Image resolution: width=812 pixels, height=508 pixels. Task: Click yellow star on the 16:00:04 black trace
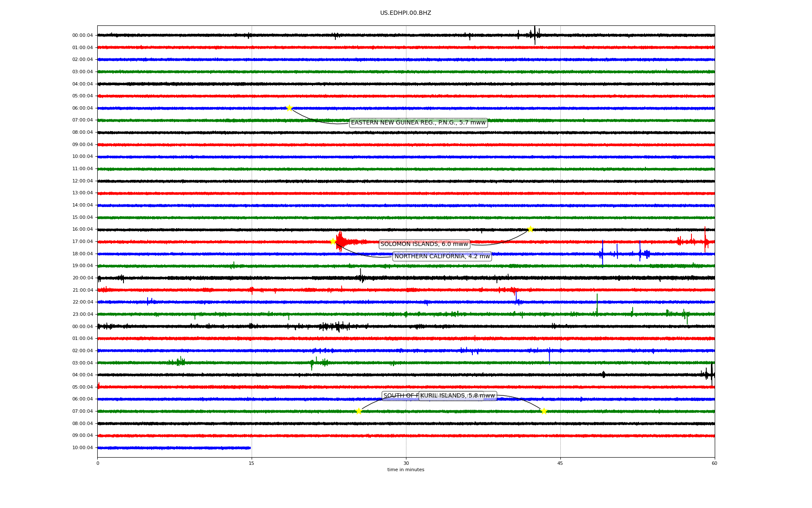pos(530,229)
